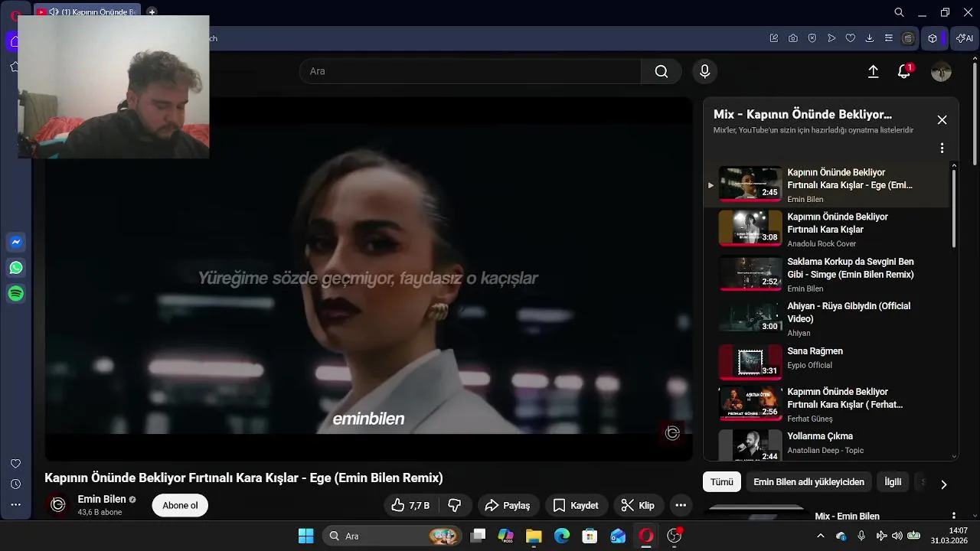
Task: Open bookmarks heart in Opera sidebar
Action: pyautogui.click(x=15, y=464)
